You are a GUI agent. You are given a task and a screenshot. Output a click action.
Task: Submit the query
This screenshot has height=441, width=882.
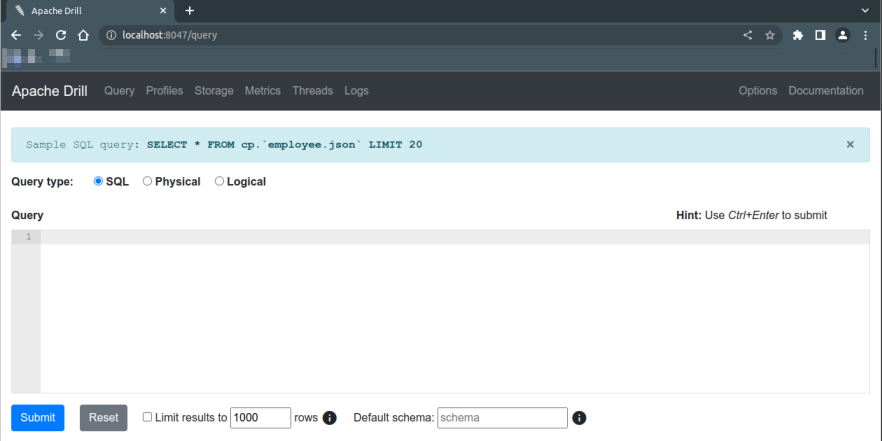pos(38,418)
